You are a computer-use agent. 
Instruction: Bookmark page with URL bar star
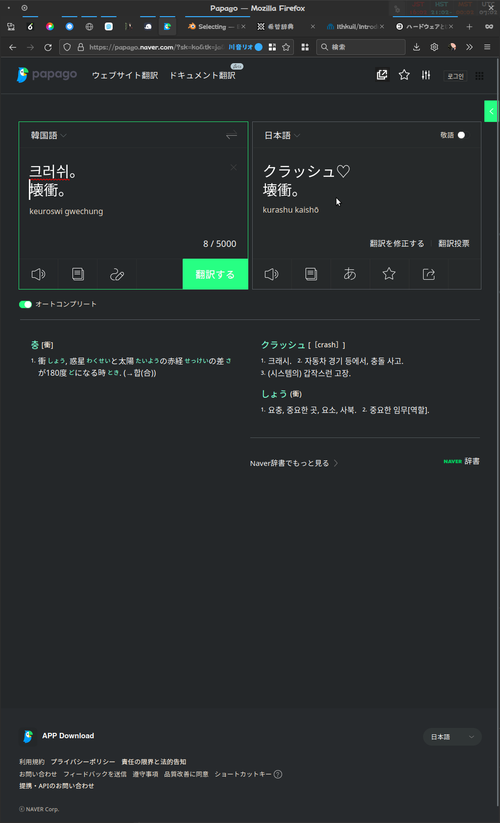(286, 47)
